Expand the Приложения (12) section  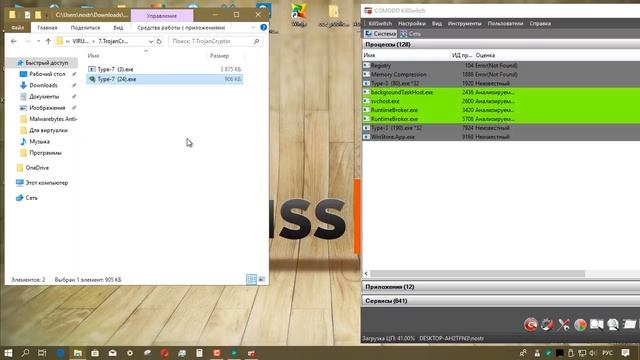pyautogui.click(x=501, y=287)
